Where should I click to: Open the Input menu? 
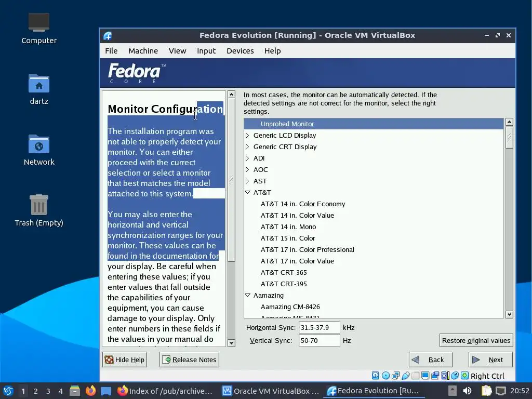[x=206, y=51]
